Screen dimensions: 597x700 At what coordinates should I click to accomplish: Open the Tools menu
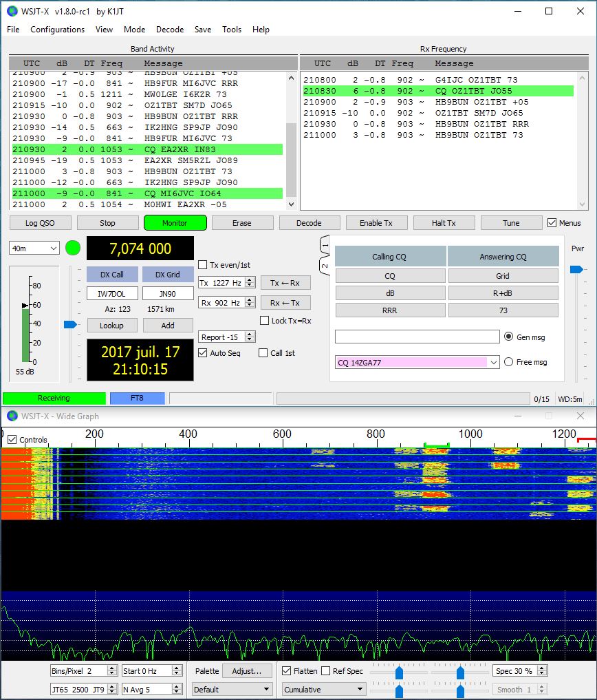(232, 30)
